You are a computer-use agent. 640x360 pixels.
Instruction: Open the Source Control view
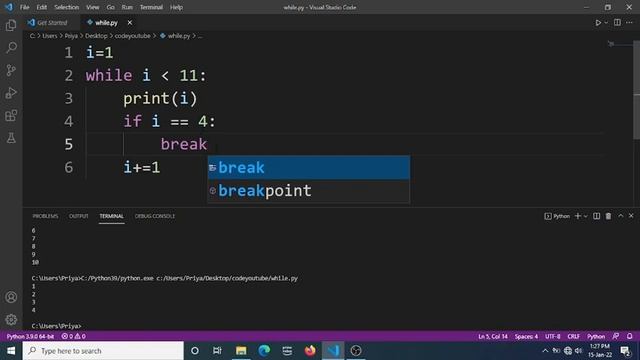(11, 70)
